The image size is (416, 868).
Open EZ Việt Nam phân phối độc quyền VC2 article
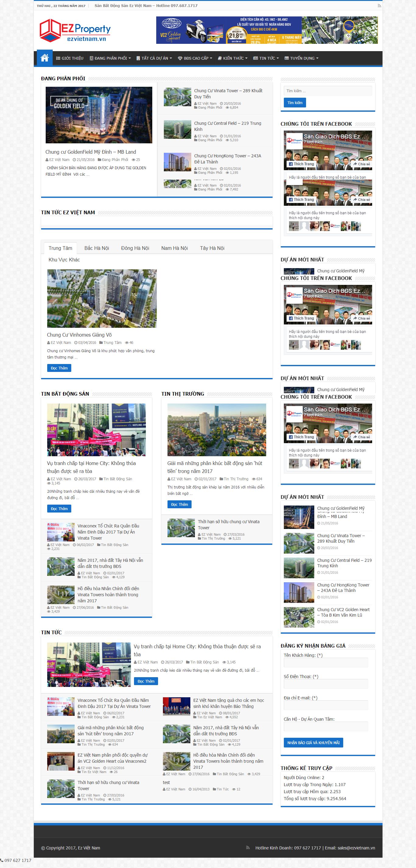tap(113, 758)
